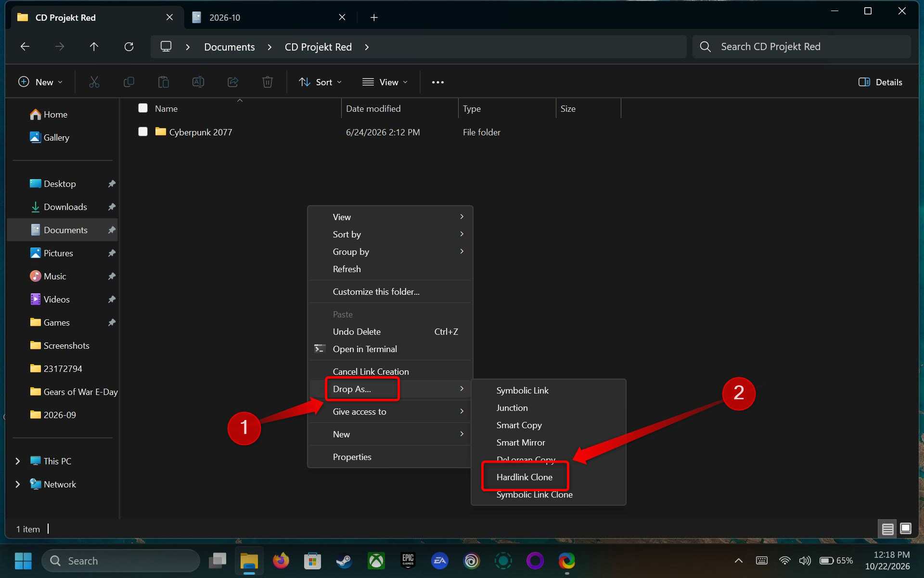Click the Cut scissors icon in toolbar
924x578 pixels.
(x=94, y=82)
